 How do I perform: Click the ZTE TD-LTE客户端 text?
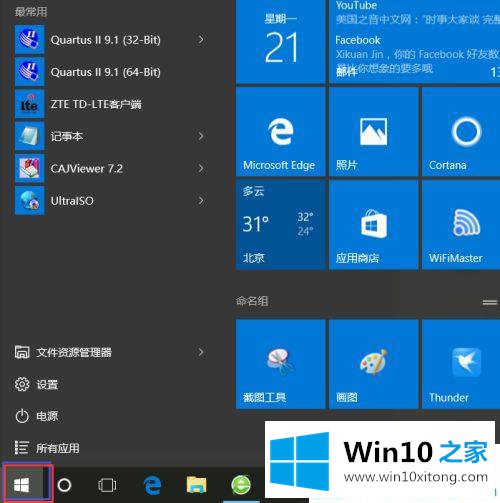click(x=96, y=104)
